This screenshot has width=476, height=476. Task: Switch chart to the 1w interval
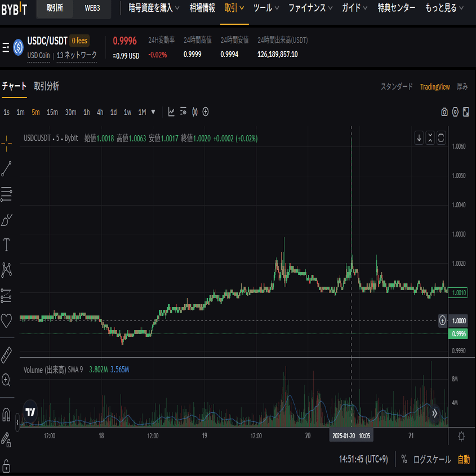tap(127, 112)
